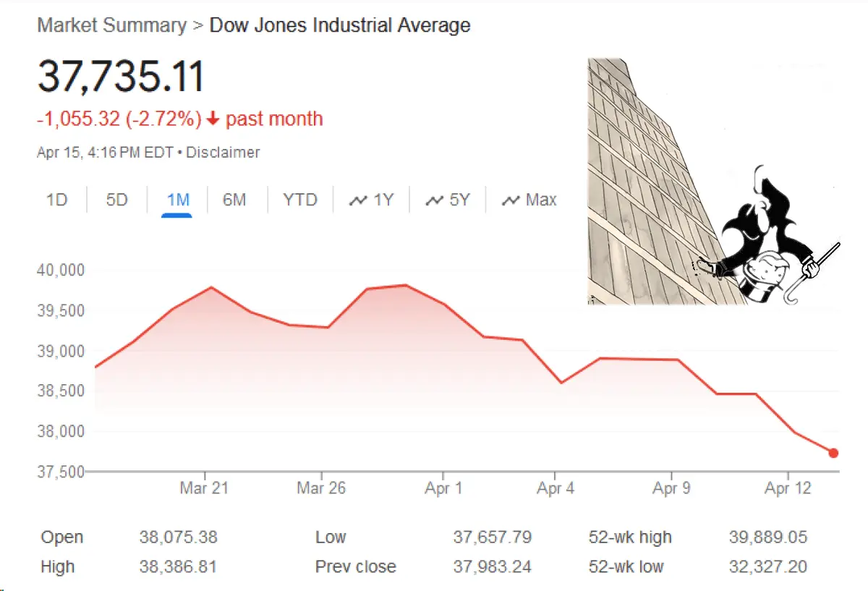Image resolution: width=868 pixels, height=591 pixels.
Task: Click the Market Summary breadcrumb link
Action: [111, 25]
